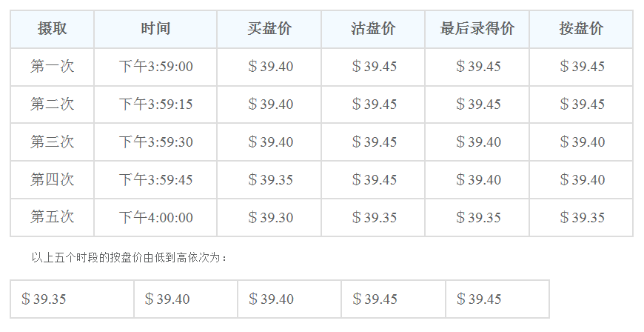Click the 沽盘价 header cell
644x332 pixels.
373,29
